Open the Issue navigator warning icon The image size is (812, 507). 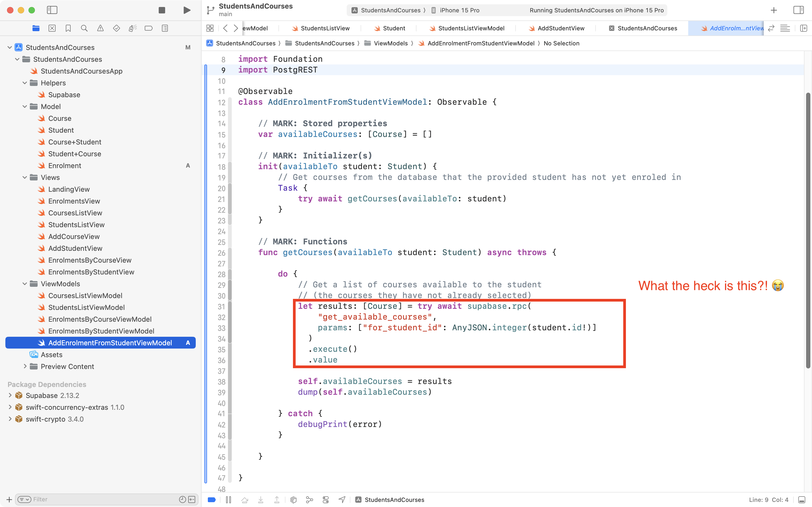pyautogui.click(x=100, y=28)
